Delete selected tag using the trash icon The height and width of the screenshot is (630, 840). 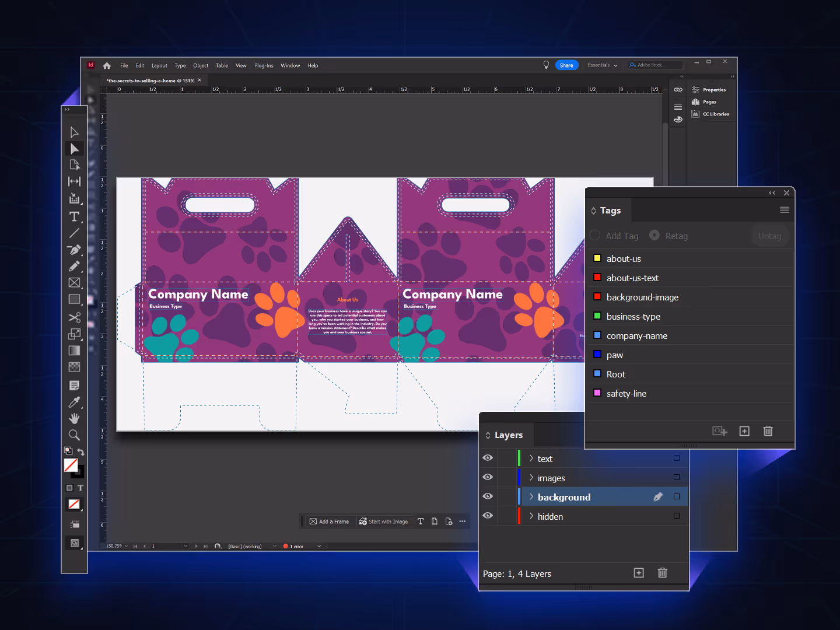[x=768, y=430]
